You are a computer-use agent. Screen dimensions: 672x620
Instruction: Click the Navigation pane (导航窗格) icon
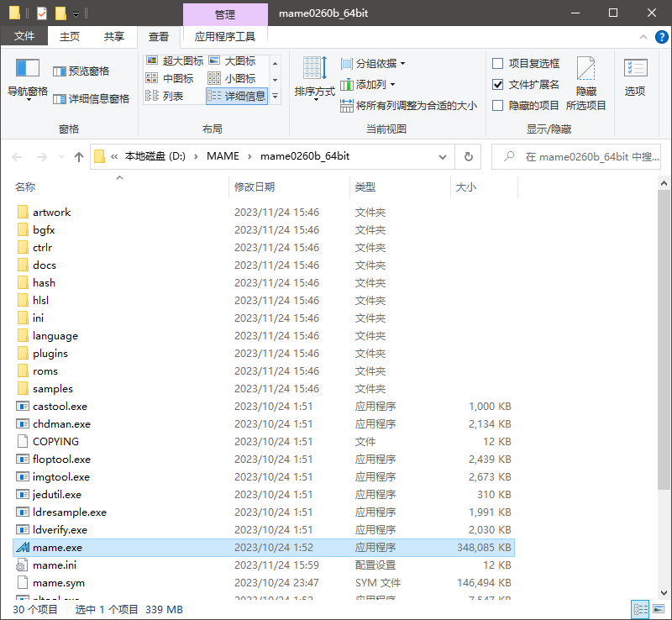click(x=28, y=69)
